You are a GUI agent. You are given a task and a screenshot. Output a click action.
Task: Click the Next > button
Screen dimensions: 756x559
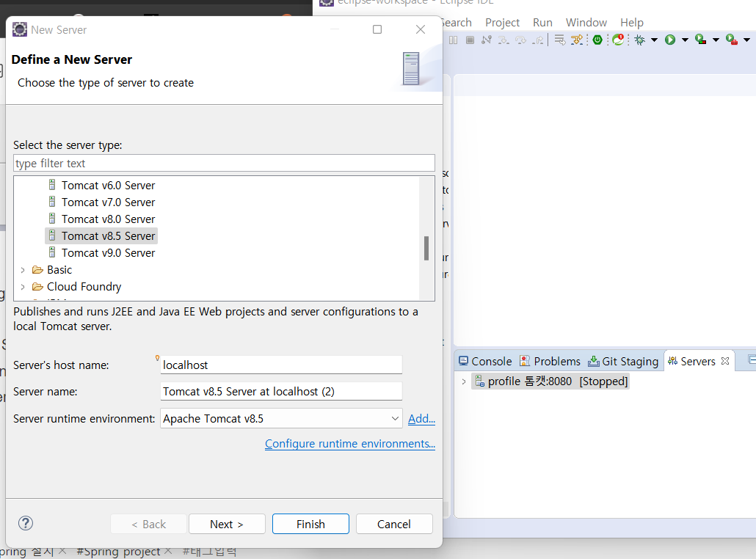[227, 524]
